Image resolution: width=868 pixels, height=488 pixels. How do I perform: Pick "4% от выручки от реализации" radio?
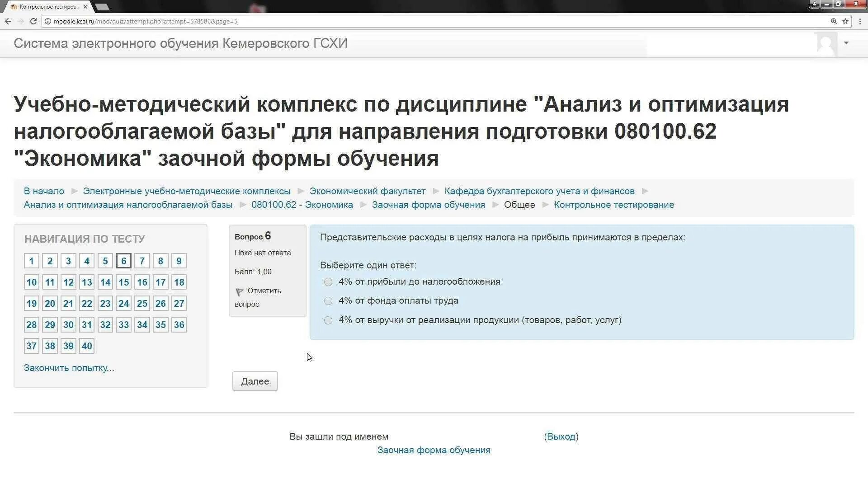click(x=328, y=320)
